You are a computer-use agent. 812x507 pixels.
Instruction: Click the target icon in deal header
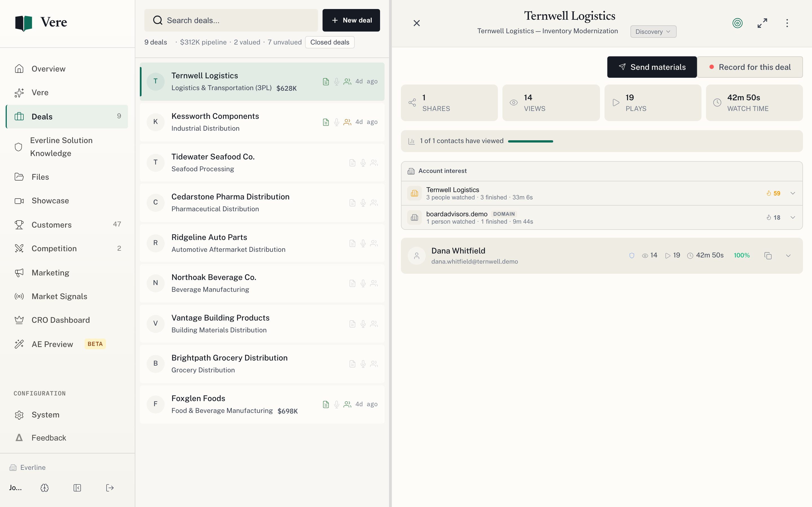point(737,23)
